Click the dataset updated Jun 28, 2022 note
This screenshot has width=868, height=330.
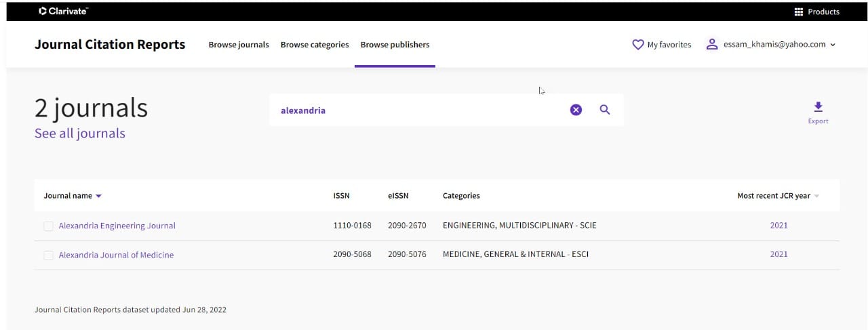tap(130, 310)
